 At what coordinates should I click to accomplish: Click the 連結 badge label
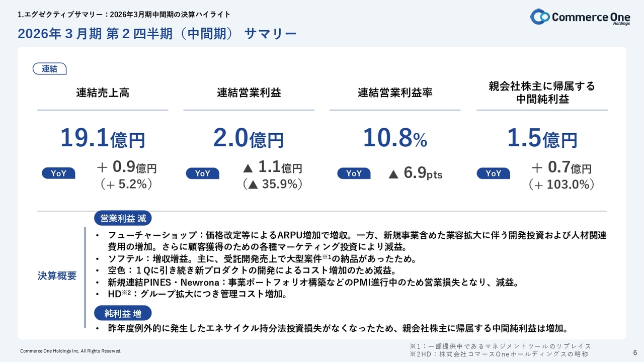(49, 69)
